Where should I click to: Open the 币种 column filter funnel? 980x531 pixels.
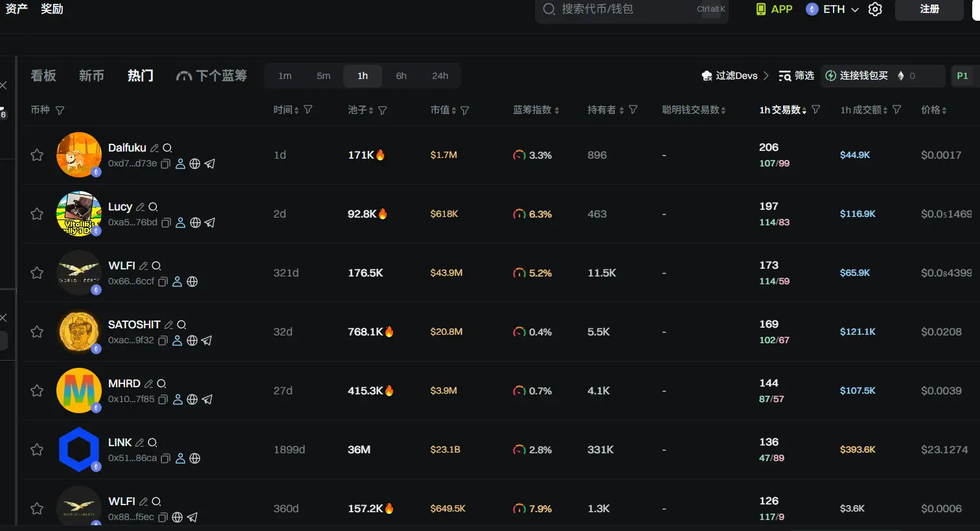coord(60,111)
